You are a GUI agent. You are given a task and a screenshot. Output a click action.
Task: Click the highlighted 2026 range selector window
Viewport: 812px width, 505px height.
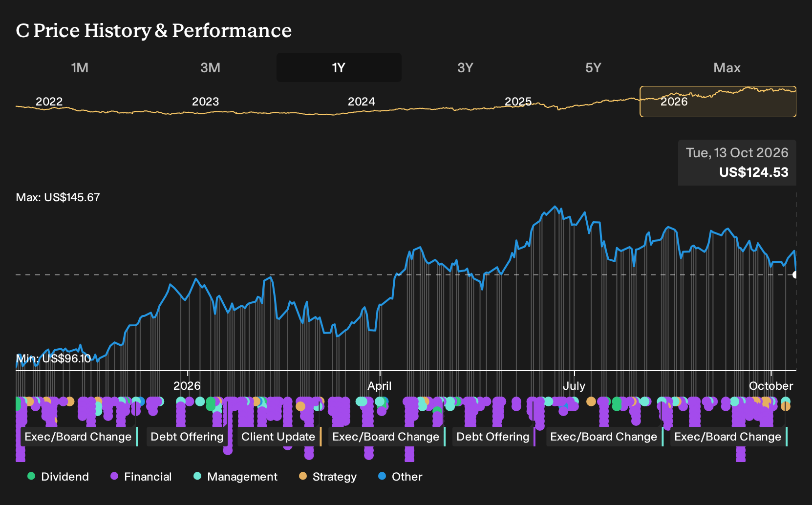(x=718, y=102)
